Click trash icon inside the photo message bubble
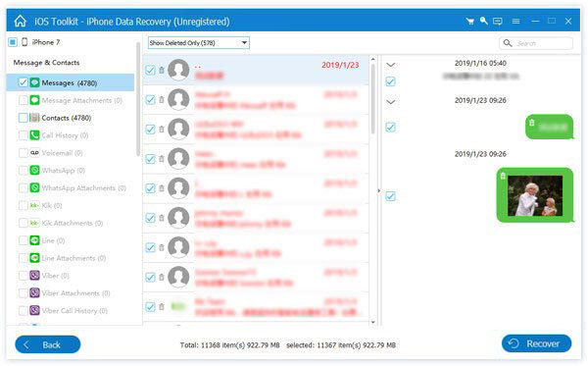 click(504, 176)
